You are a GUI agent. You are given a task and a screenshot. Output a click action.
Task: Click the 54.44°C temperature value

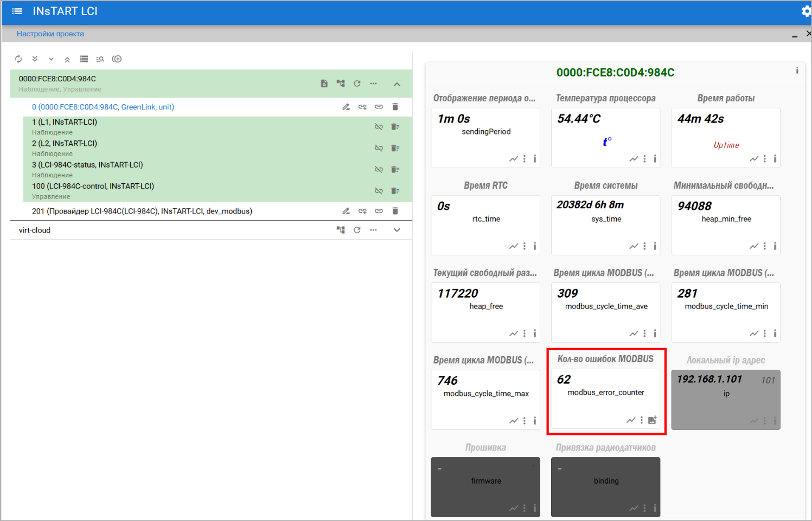[579, 119]
